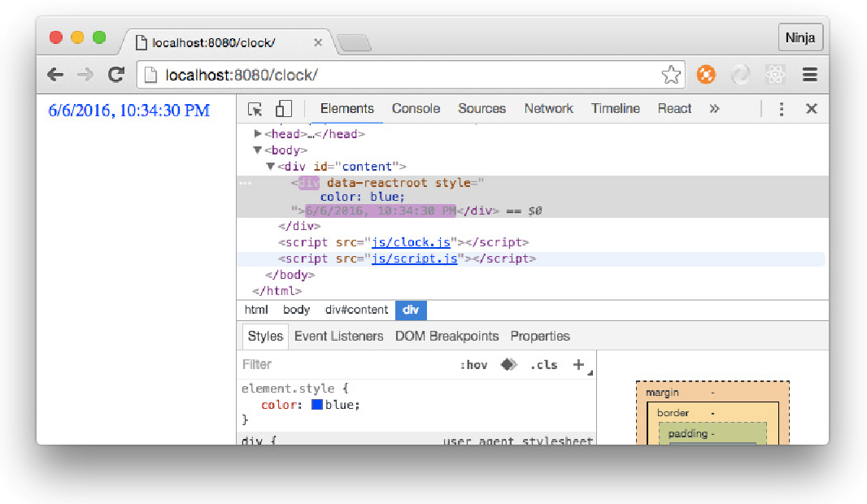The image size is (867, 504).
Task: Click the blue color swatch in element.style
Action: (316, 404)
